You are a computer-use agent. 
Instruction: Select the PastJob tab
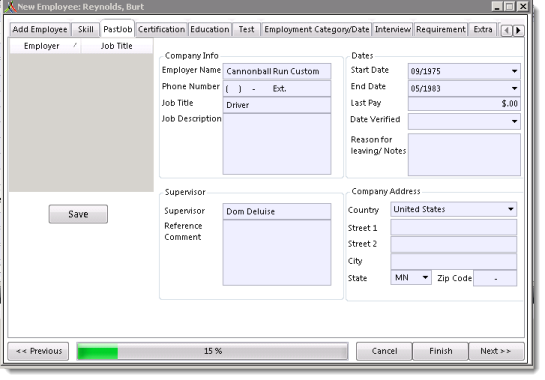(117, 29)
